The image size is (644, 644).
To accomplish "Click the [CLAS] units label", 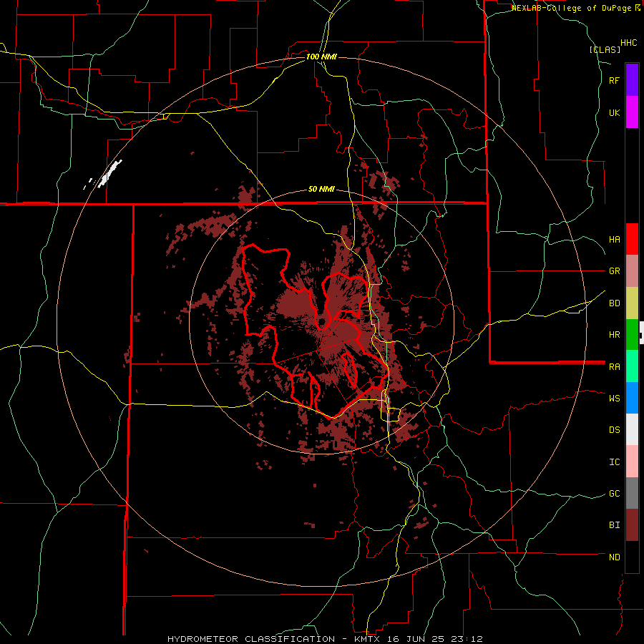I will tap(605, 49).
